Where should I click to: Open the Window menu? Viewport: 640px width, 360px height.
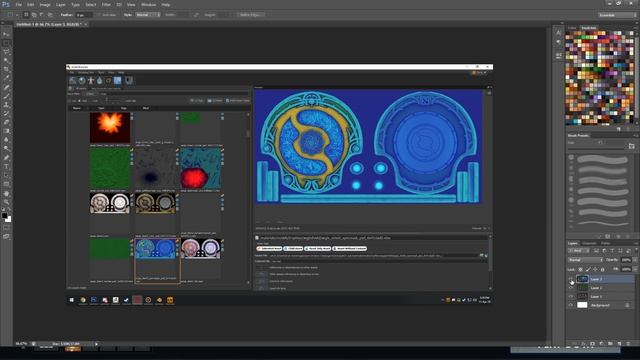[x=148, y=4]
